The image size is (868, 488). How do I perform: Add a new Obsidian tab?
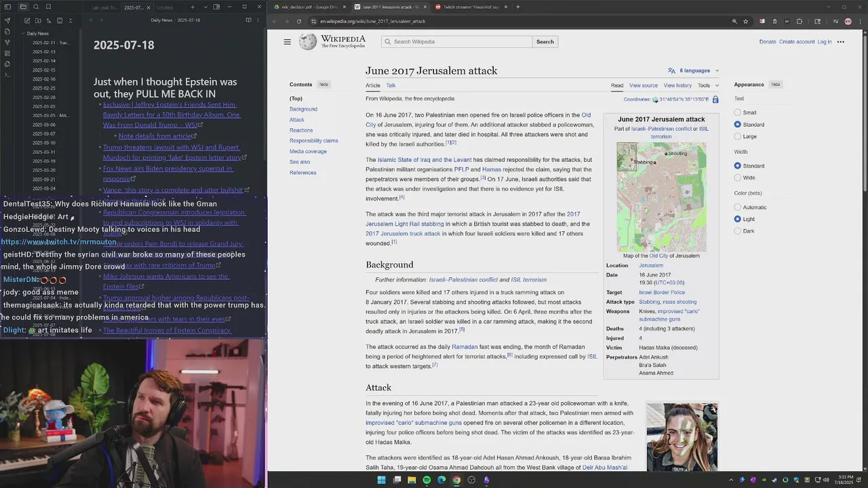[x=193, y=7]
